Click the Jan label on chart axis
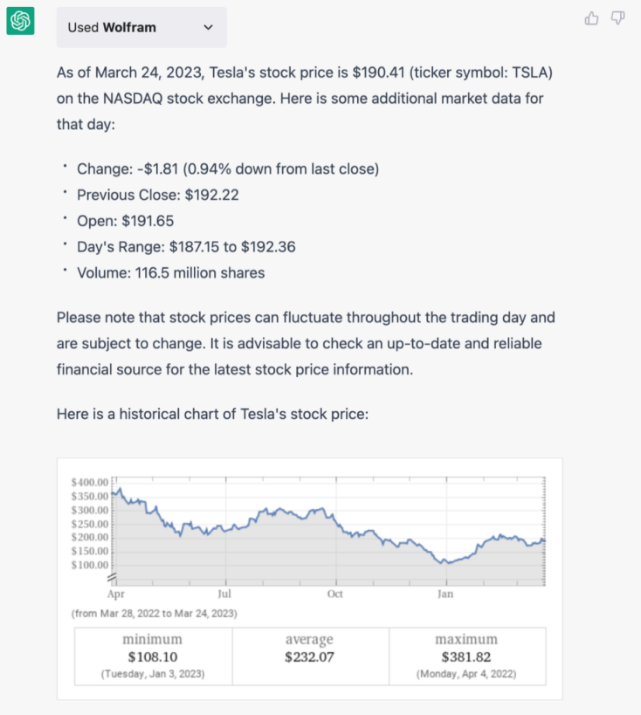 (x=445, y=593)
